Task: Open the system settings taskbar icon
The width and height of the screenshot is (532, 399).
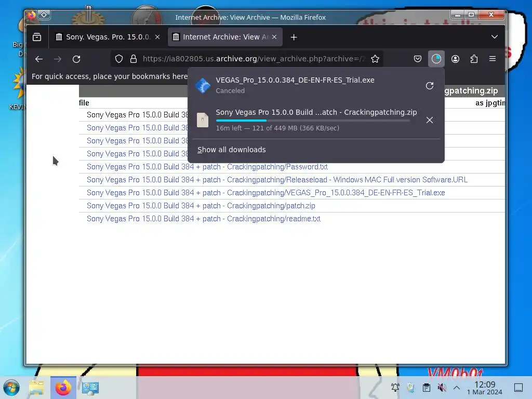Action: pyautogui.click(x=90, y=388)
